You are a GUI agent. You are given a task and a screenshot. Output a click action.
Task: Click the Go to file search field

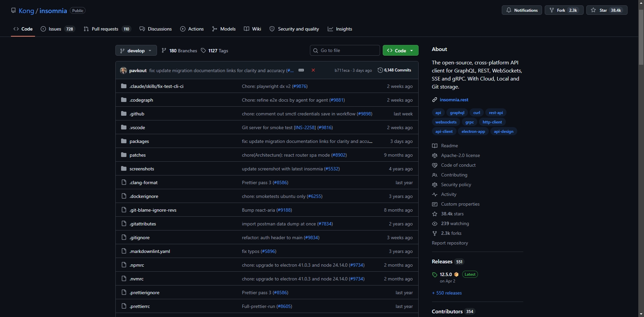pyautogui.click(x=345, y=50)
